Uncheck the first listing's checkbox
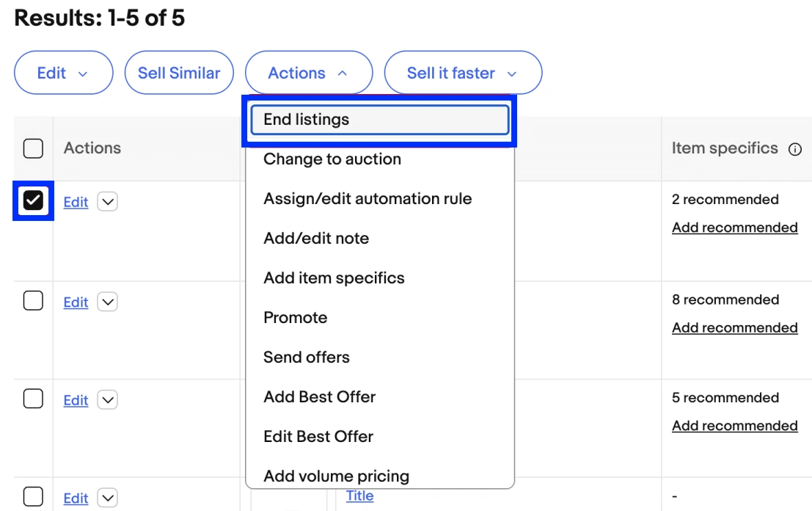 coord(33,200)
